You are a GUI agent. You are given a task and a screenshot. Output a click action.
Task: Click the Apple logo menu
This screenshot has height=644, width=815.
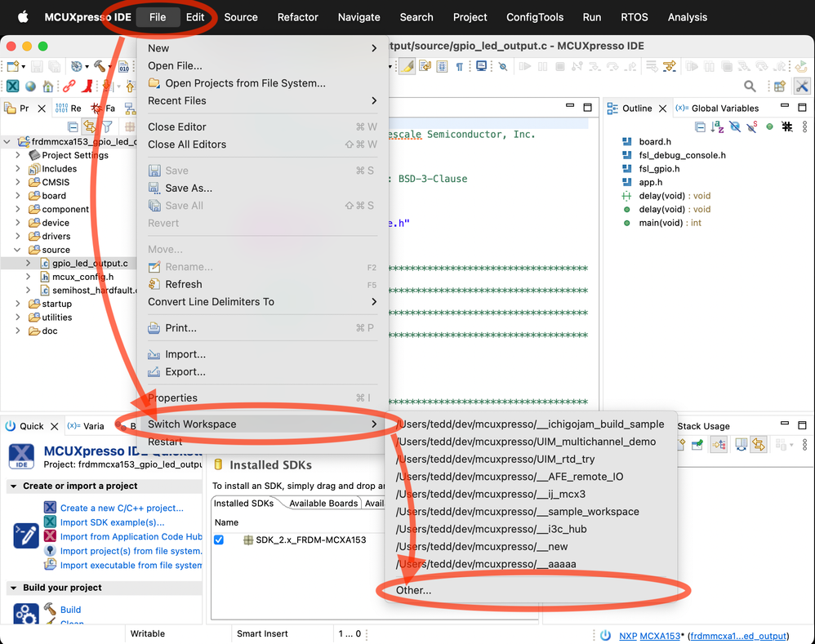coord(23,17)
